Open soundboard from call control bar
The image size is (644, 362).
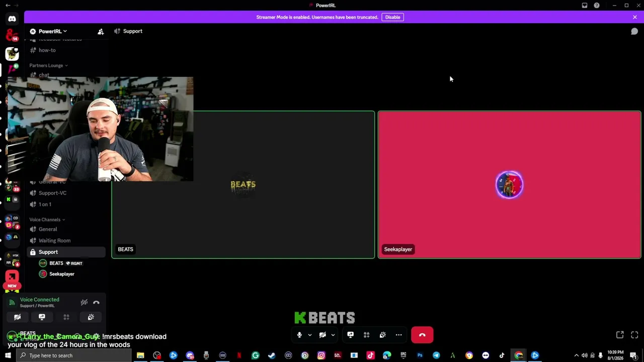(x=382, y=335)
